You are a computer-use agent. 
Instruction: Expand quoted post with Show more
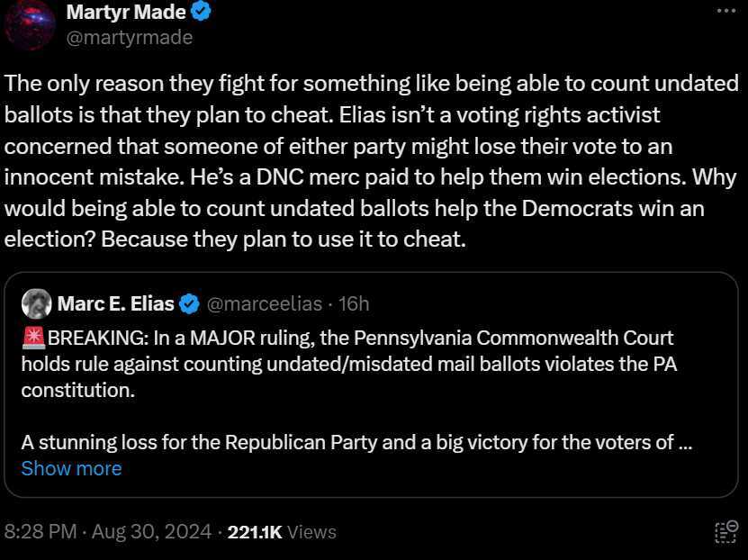click(x=71, y=468)
